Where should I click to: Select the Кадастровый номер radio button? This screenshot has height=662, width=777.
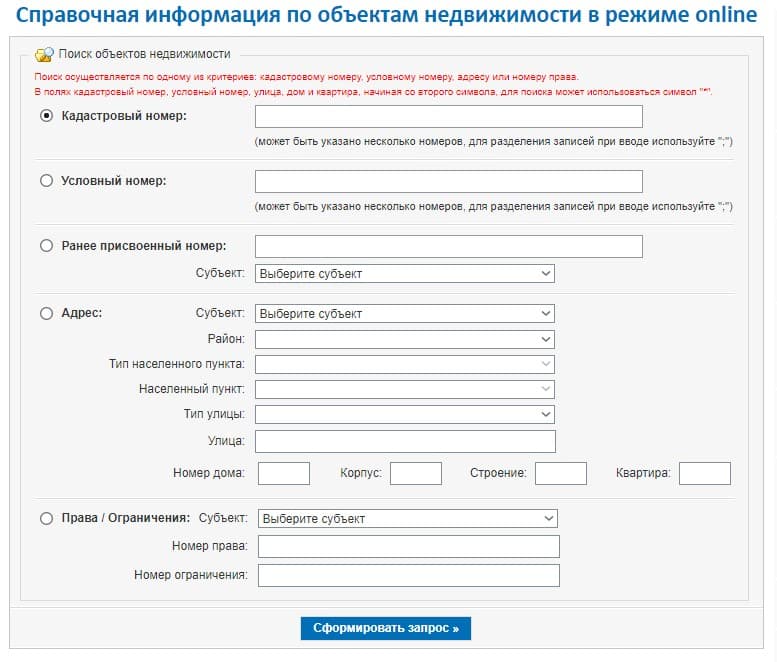46,116
